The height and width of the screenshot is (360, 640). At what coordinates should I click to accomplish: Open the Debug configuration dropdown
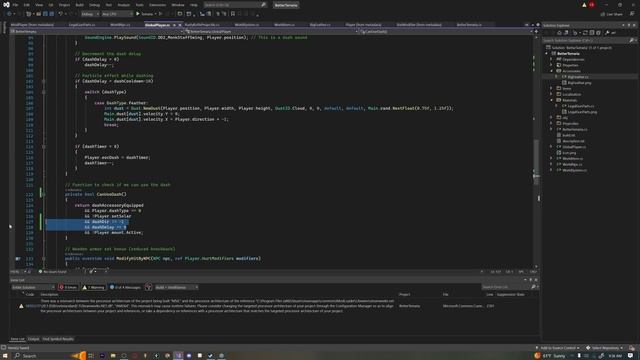(x=90, y=14)
